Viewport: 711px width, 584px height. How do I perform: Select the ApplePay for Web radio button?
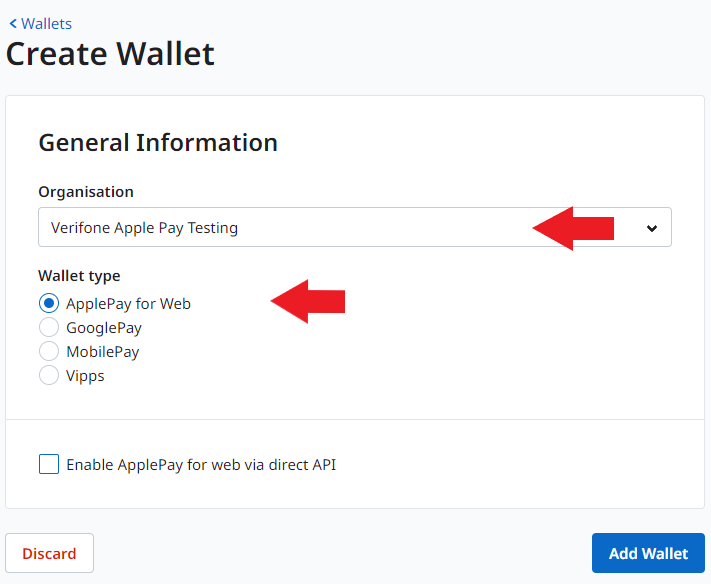click(49, 303)
